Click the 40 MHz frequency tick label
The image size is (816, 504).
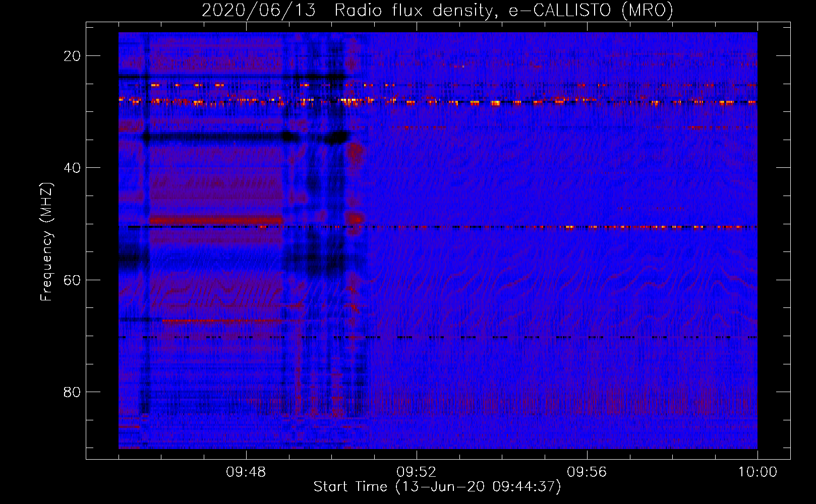click(x=72, y=168)
